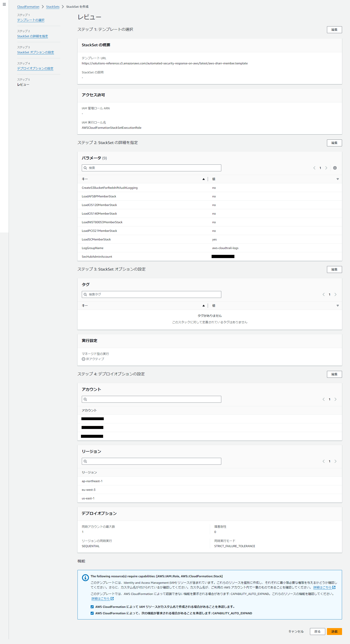The width and height of the screenshot is (350, 644).
Task: Click the キャンセル button
Action: (x=296, y=632)
